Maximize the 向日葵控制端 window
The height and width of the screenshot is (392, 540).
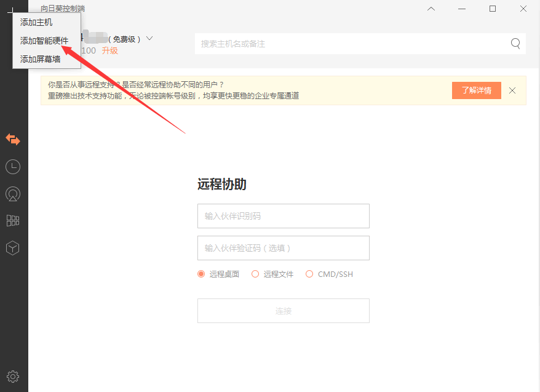[x=493, y=9]
